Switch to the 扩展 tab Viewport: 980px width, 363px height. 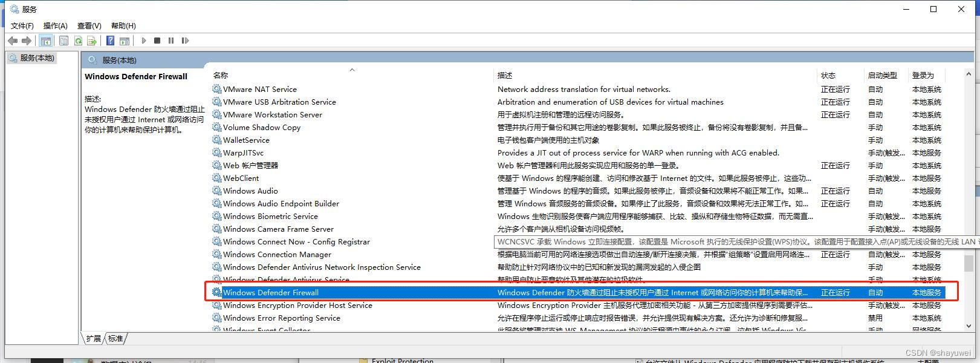[94, 338]
